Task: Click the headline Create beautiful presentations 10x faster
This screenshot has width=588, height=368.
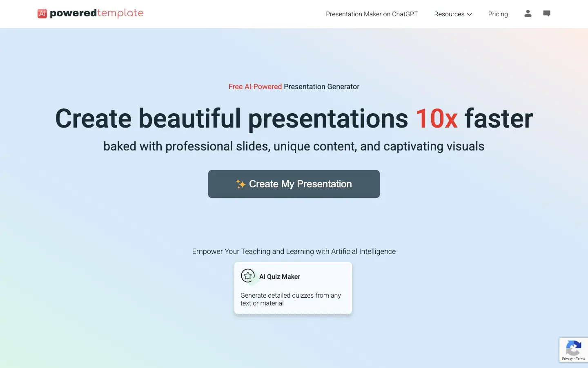Action: tap(294, 119)
